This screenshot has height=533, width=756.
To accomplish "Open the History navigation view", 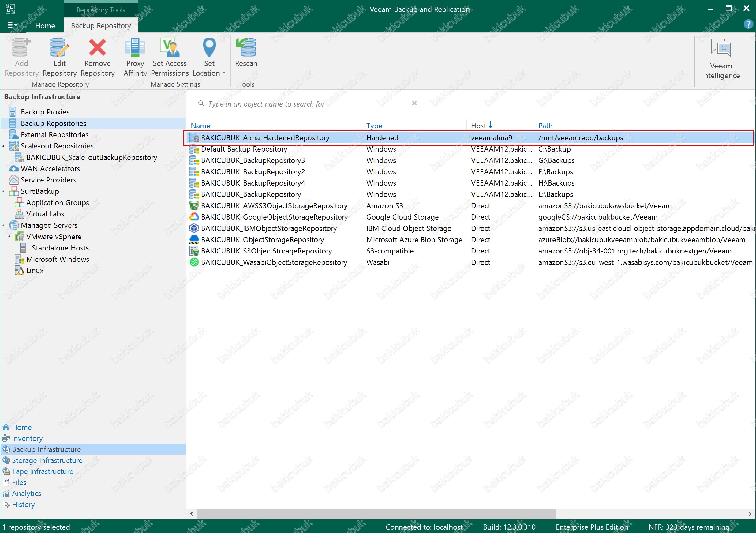I will (23, 504).
